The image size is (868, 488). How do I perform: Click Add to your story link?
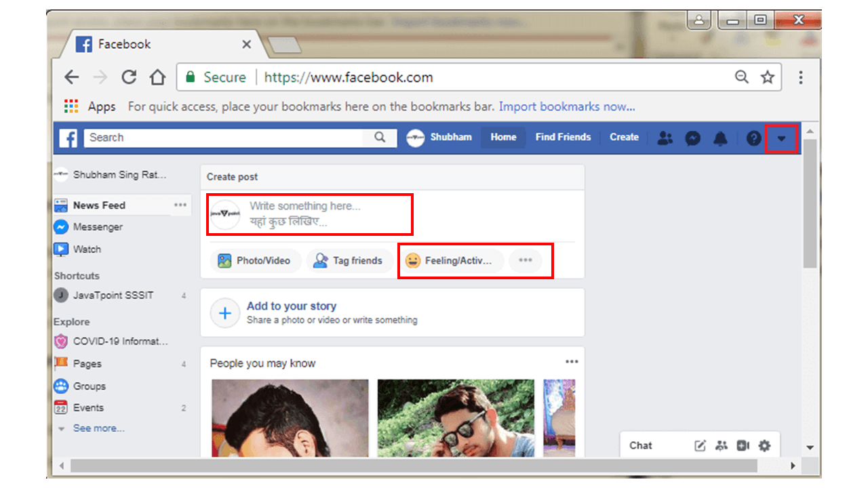(292, 306)
